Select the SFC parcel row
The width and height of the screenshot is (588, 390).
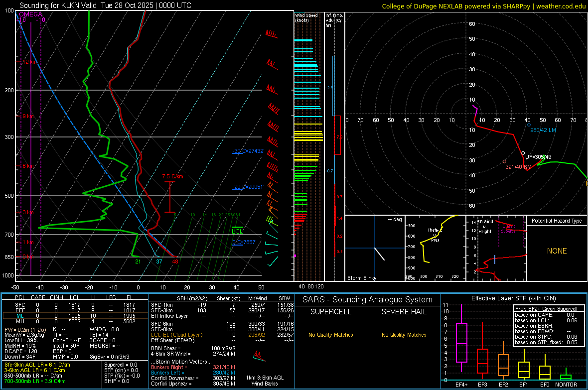pyautogui.click(x=75, y=305)
